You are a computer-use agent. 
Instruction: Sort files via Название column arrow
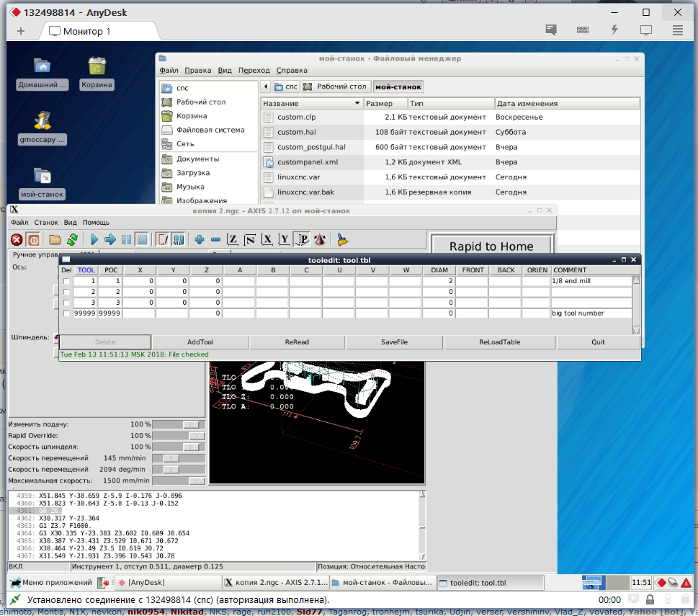(x=357, y=103)
